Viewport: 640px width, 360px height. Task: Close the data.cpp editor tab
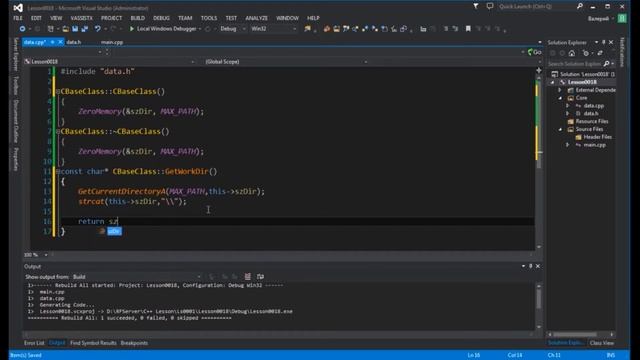click(60, 42)
